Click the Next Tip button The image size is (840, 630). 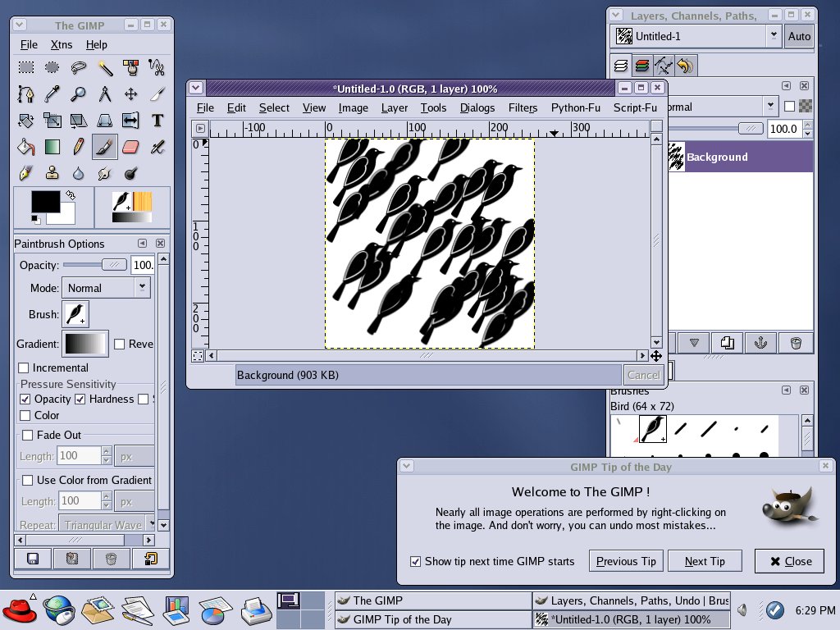(x=705, y=561)
